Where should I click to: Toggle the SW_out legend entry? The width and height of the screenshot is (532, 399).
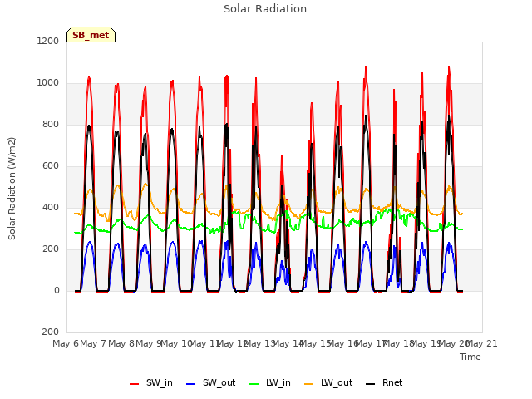tap(210, 382)
